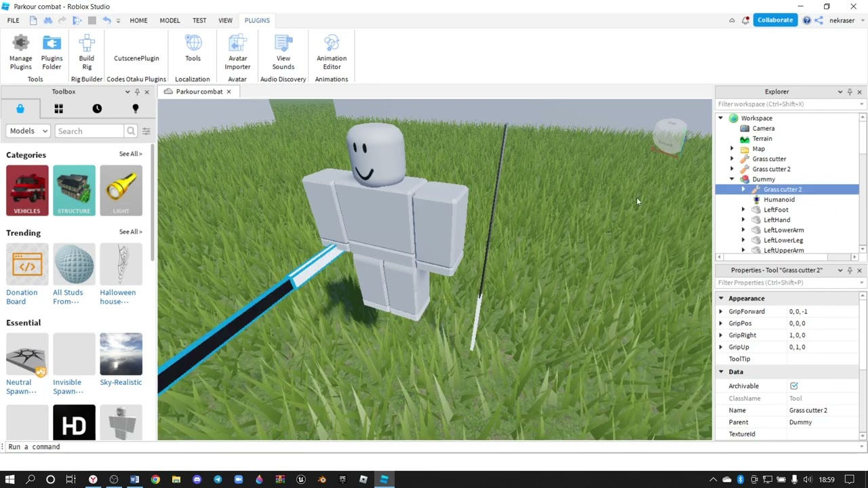
Task: Select Humanoid in Explorer tree
Action: (x=778, y=199)
